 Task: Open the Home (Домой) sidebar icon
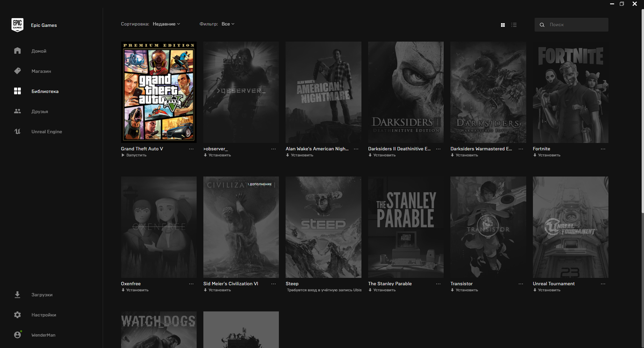17,51
